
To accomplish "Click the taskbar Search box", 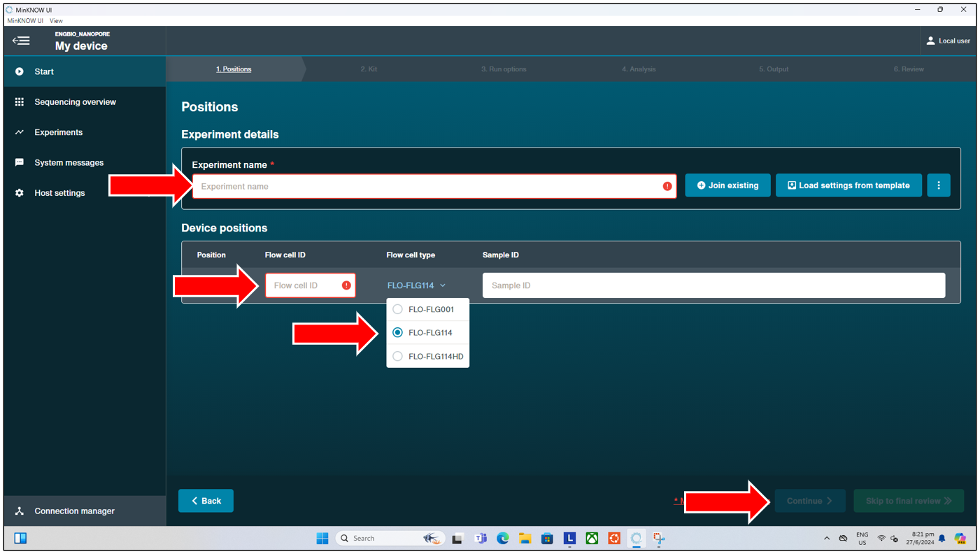I will click(390, 538).
